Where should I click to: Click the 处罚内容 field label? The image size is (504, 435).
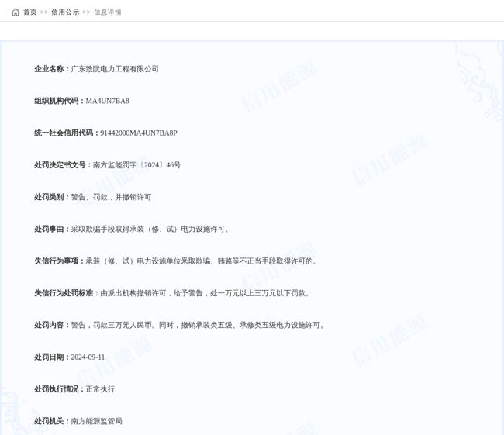[52, 325]
